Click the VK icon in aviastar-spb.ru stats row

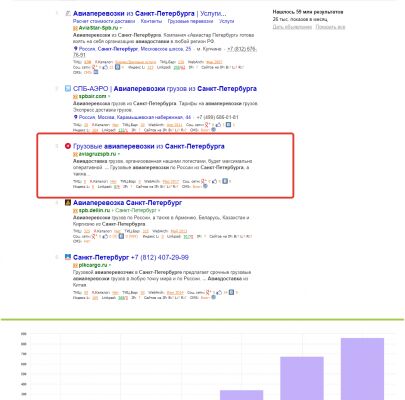coord(117,67)
